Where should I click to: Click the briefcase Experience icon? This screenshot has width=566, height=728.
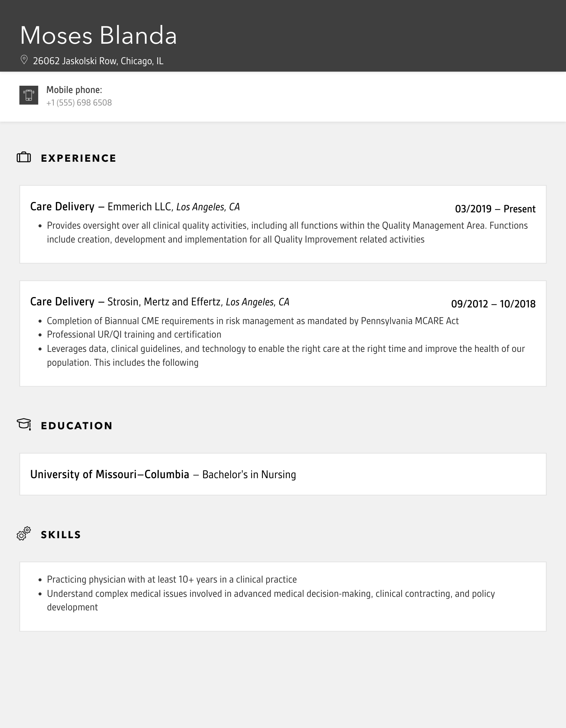(x=24, y=158)
